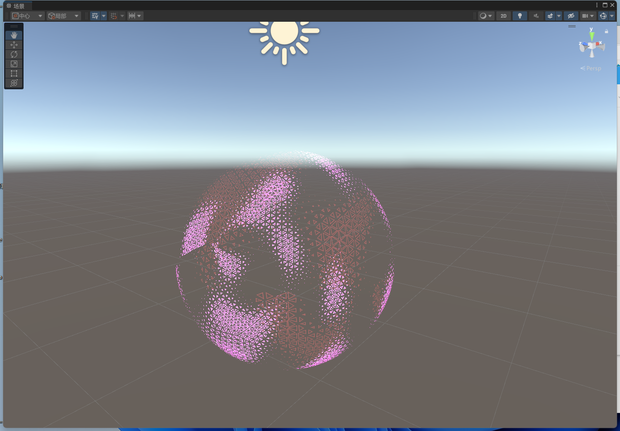Toggle the grid visibility button
620x431 pixels.
(x=95, y=16)
